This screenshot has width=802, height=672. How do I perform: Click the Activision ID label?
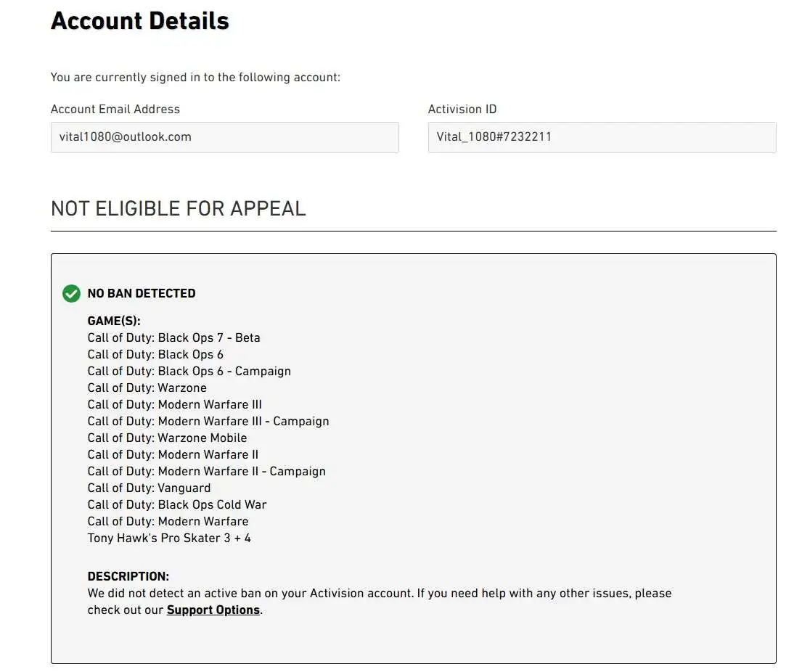coord(462,110)
